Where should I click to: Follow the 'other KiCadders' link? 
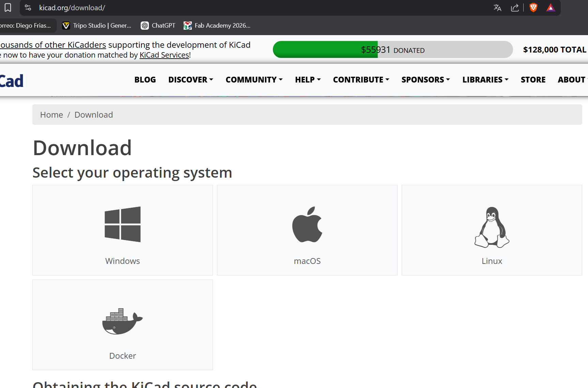pyautogui.click(x=53, y=45)
